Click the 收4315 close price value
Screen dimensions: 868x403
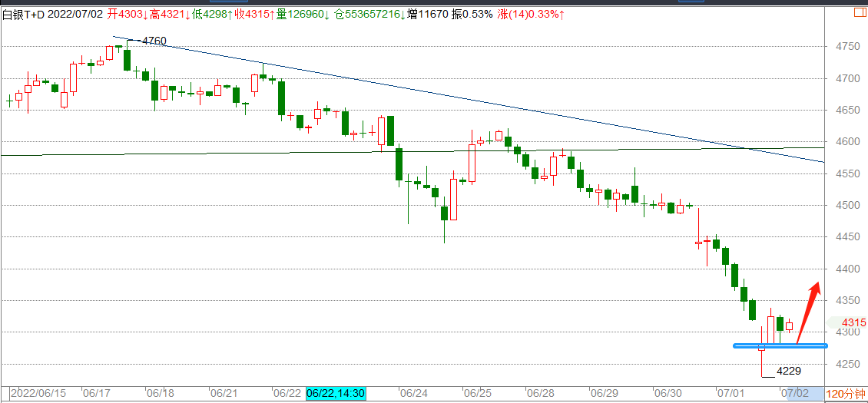[255, 14]
